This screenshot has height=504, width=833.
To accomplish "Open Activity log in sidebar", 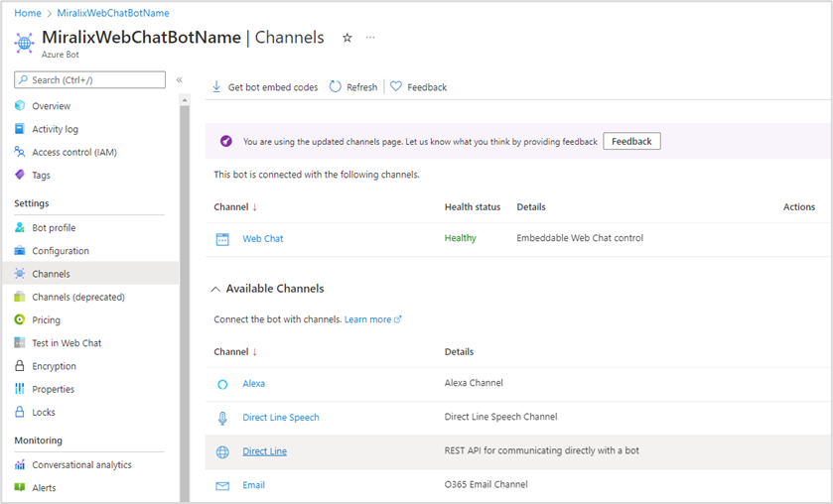I will pyautogui.click(x=55, y=129).
